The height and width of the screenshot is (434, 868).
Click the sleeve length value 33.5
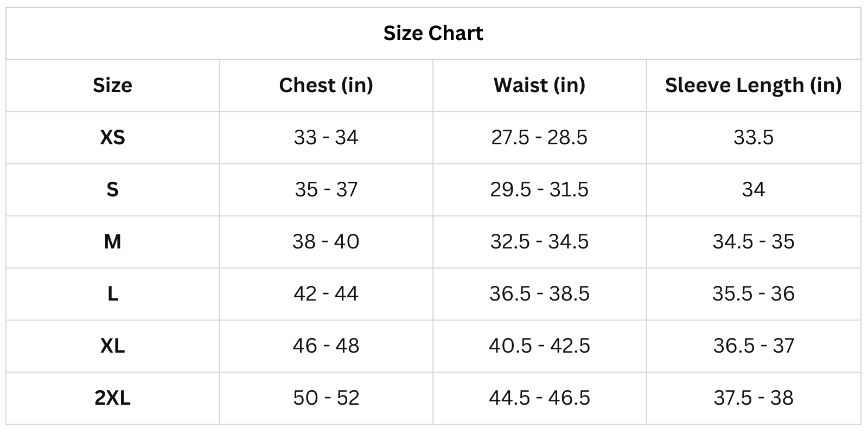click(x=753, y=138)
